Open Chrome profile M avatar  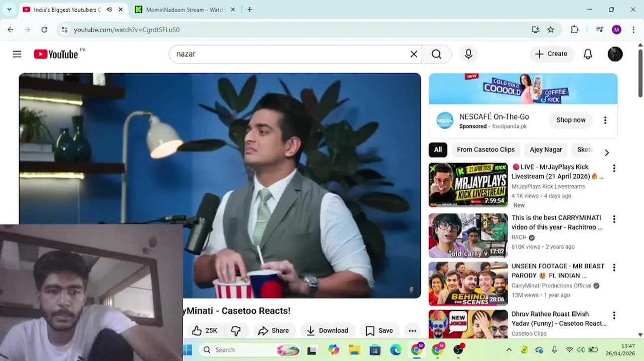coord(617,30)
